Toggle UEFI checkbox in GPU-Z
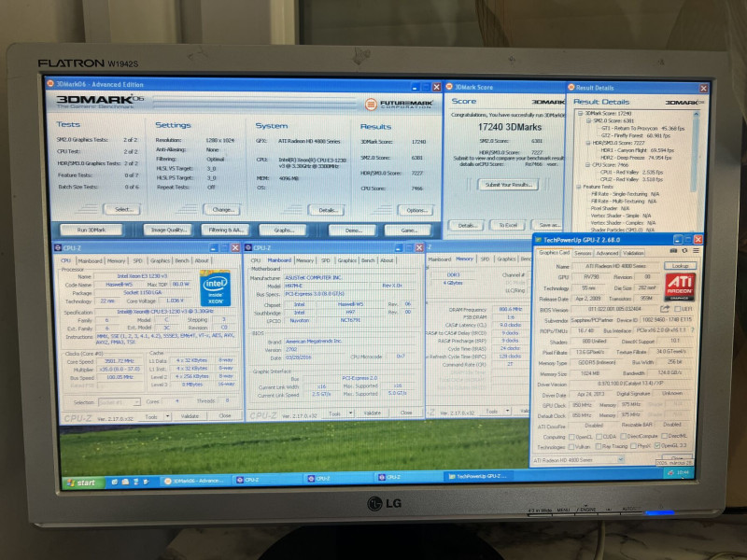The width and height of the screenshot is (747, 560). click(x=678, y=309)
